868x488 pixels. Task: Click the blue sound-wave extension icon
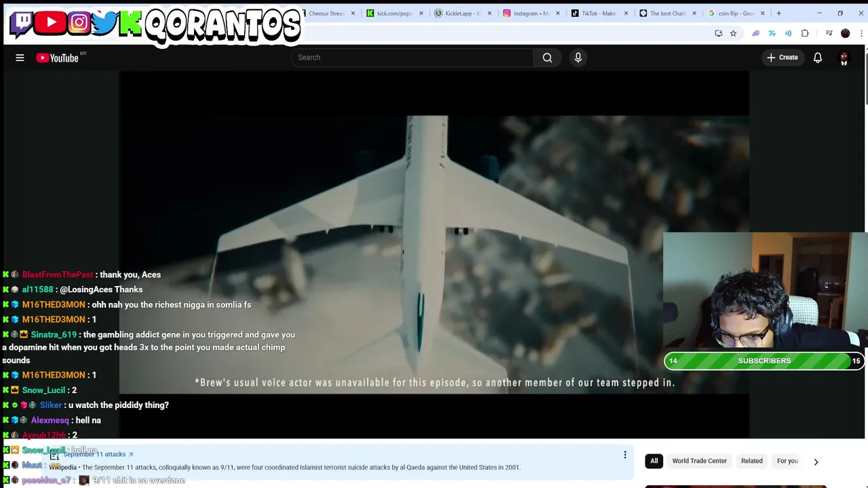coord(788,33)
